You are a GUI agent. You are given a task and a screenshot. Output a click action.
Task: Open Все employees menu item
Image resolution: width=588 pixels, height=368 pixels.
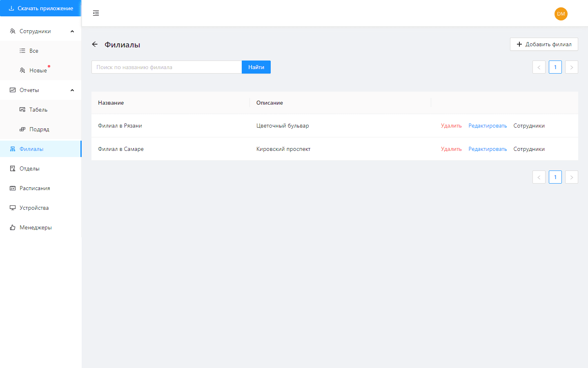pos(41,51)
